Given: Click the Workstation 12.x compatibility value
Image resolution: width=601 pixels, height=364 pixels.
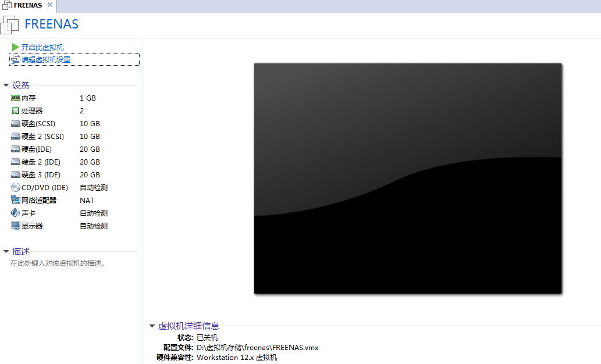Looking at the screenshot, I should pos(237,358).
